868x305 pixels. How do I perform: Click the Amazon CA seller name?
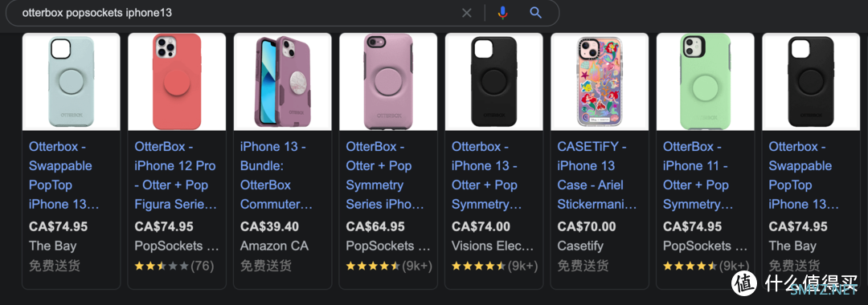274,246
